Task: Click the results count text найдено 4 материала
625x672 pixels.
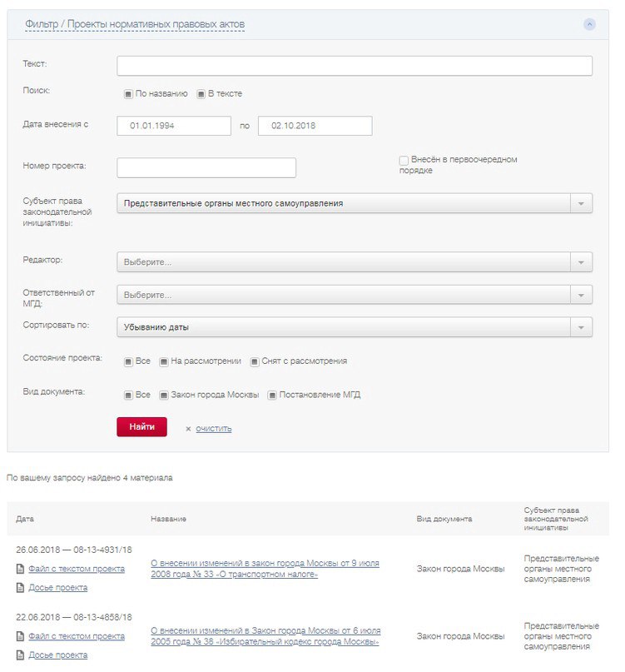Action: coord(130,478)
